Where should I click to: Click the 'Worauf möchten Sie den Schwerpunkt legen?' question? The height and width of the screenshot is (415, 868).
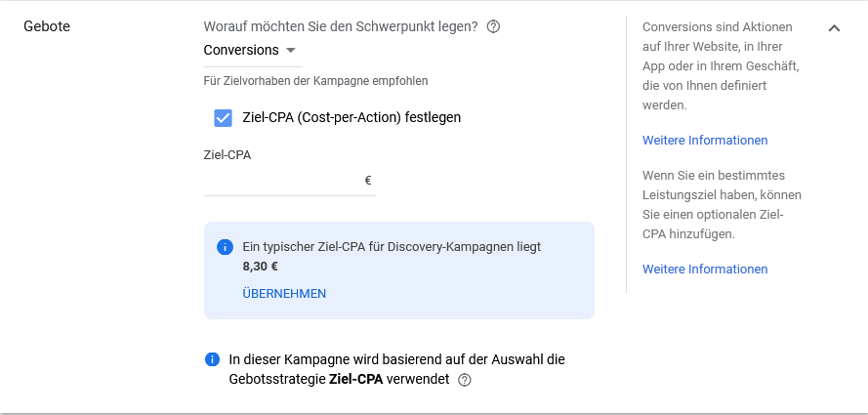coord(341,27)
